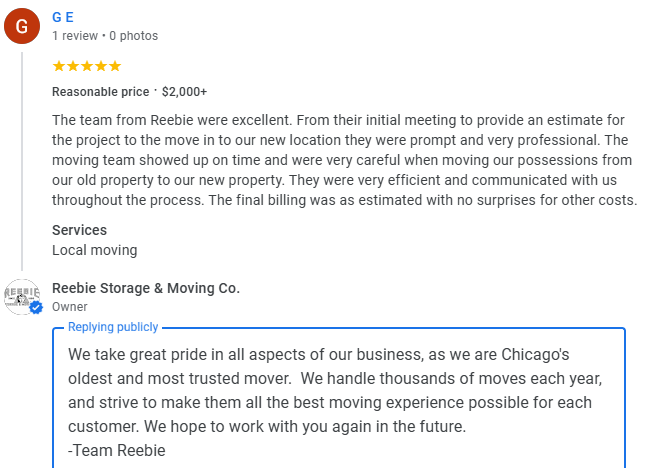
Task: Open the Reebie Storage & Moving Co. name
Action: click(146, 288)
